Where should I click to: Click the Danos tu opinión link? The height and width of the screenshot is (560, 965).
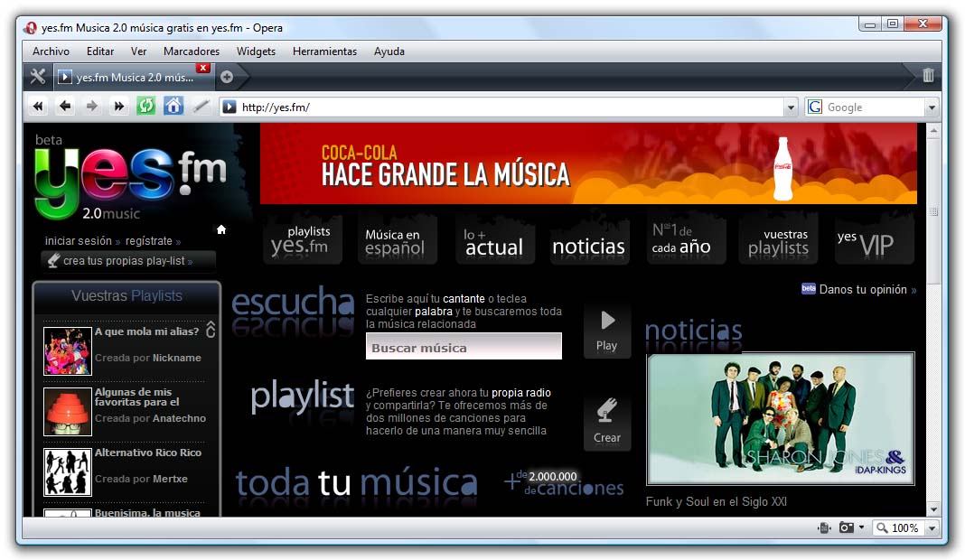click(x=863, y=289)
